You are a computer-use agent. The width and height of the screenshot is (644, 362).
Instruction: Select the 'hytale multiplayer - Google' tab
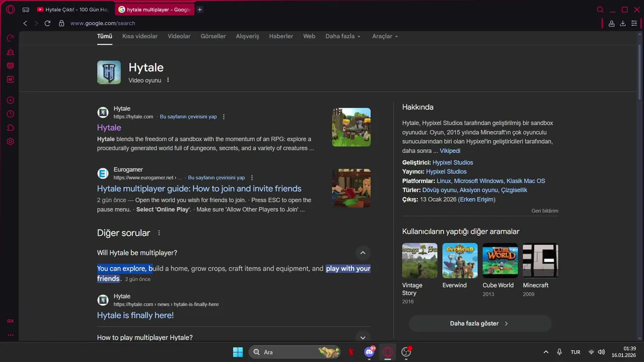tap(154, 10)
